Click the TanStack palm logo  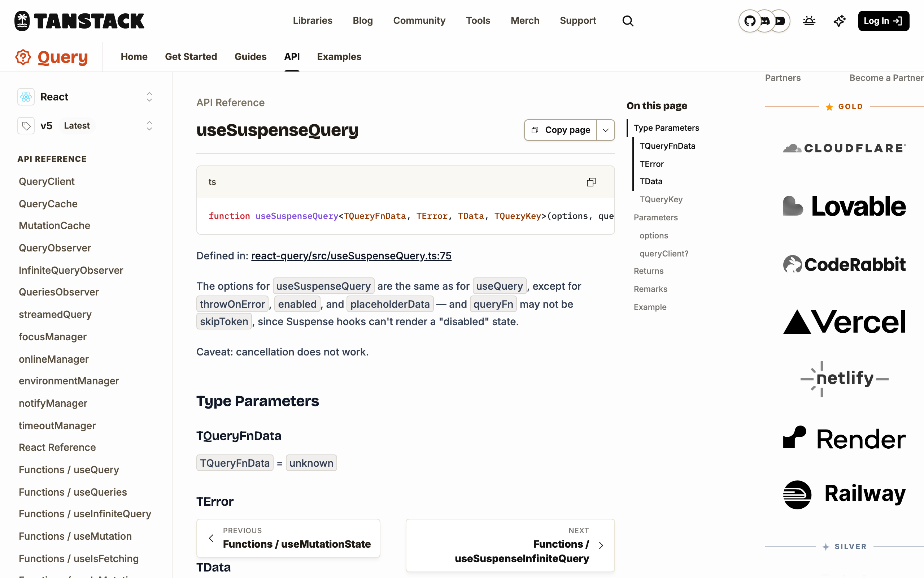coord(22,21)
